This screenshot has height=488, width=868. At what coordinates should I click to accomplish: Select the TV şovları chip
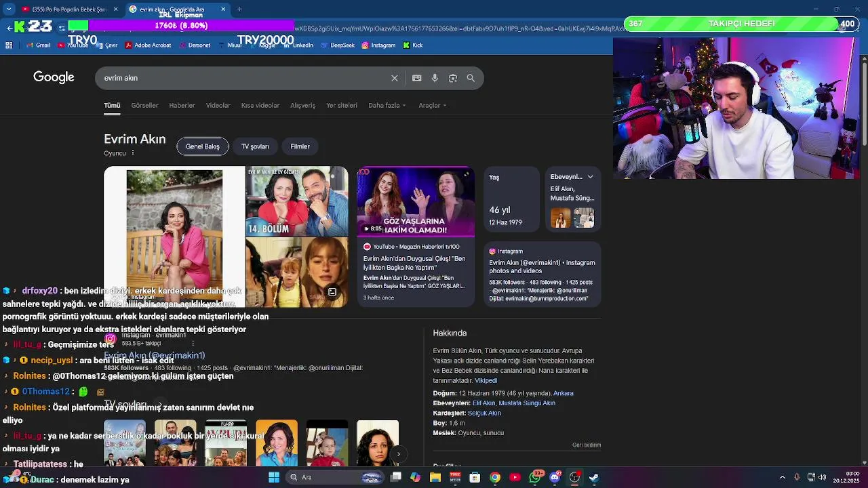255,146
